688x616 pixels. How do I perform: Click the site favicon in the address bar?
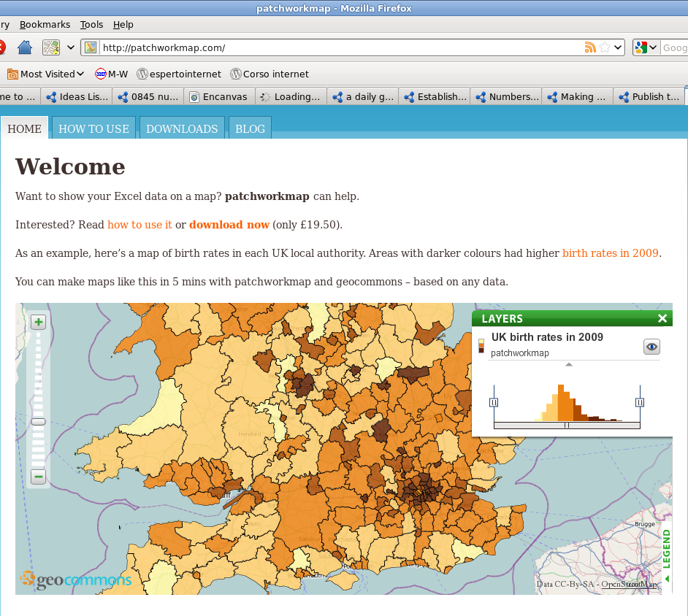pyautogui.click(x=91, y=47)
